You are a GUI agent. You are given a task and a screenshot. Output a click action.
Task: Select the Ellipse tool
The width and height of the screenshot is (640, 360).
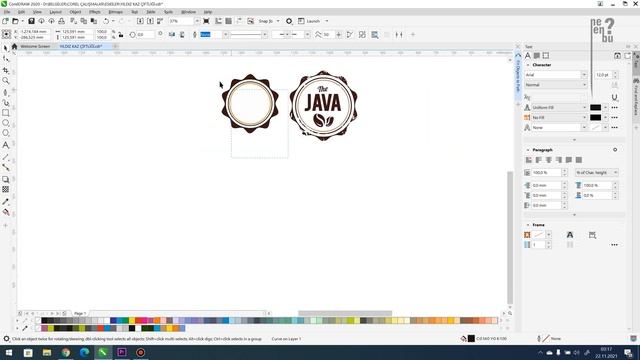pyautogui.click(x=6, y=123)
